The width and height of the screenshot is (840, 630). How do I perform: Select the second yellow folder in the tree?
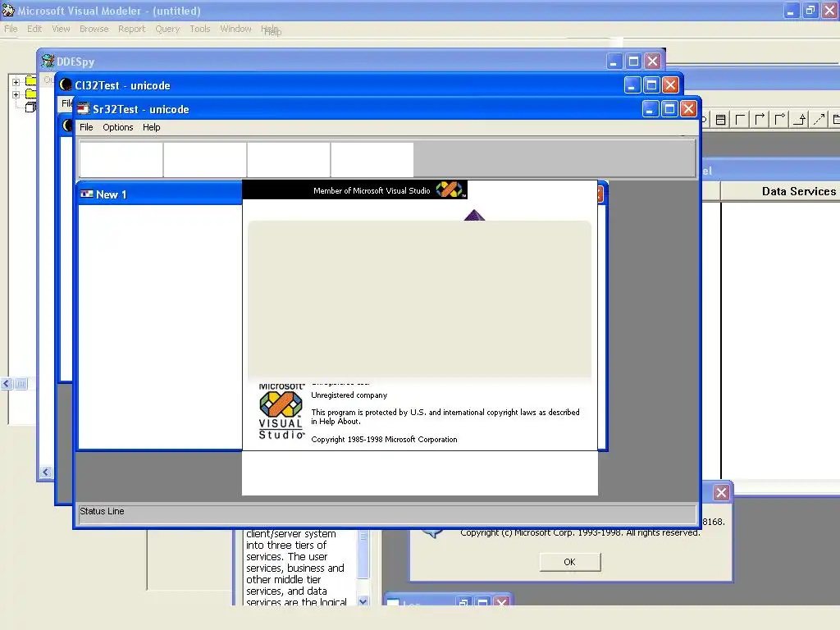click(x=31, y=94)
